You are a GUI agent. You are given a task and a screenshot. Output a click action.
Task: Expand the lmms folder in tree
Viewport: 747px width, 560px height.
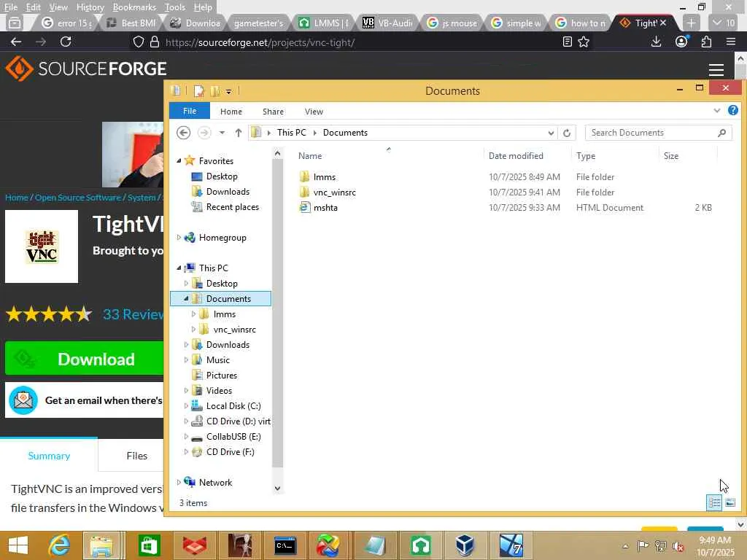click(193, 314)
